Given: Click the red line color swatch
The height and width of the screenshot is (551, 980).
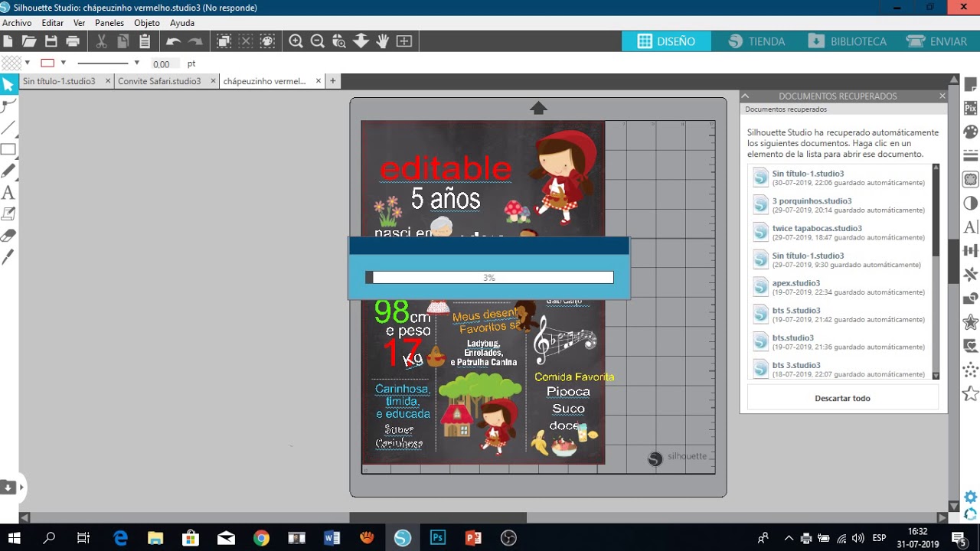Looking at the screenshot, I should coord(47,63).
